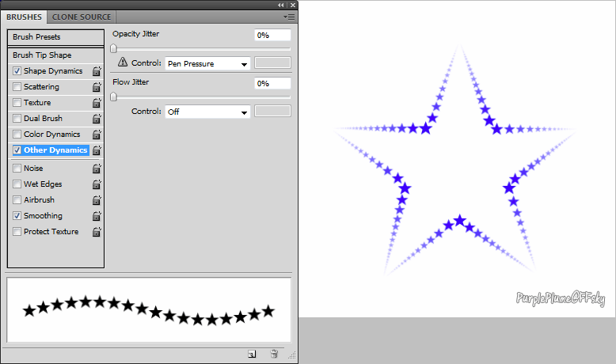Click the Opacity Jitter percentage field
Image resolution: width=616 pixels, height=364 pixels.
(272, 35)
